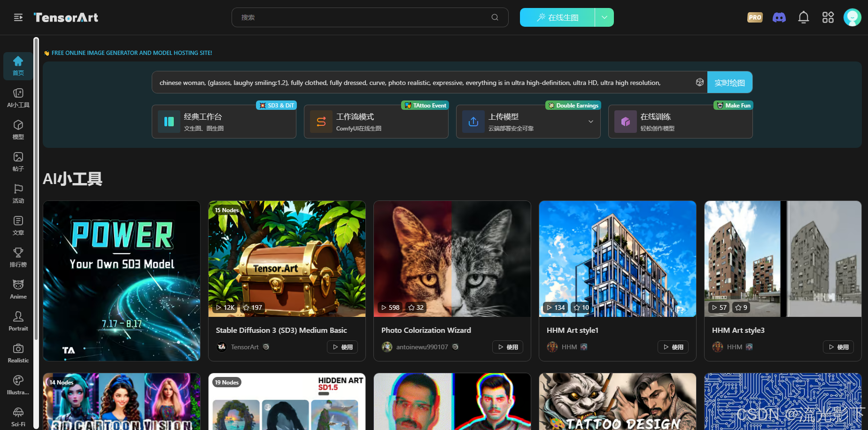Open the POWER SD3 Model banner
This screenshot has width=868, height=430.
click(x=122, y=281)
